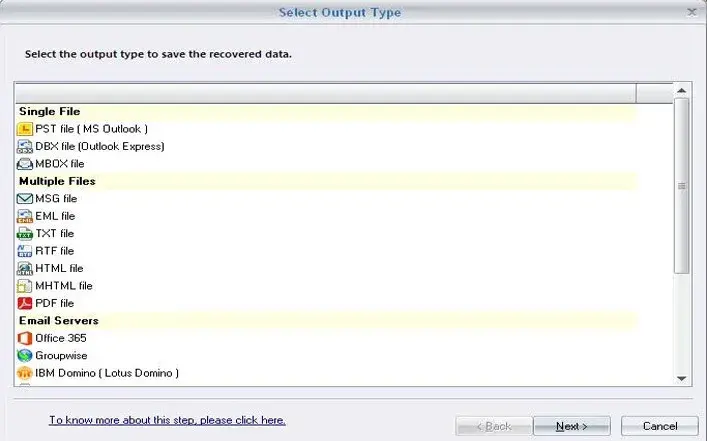
Task: Select the Groupwise globe icon
Action: tap(24, 356)
